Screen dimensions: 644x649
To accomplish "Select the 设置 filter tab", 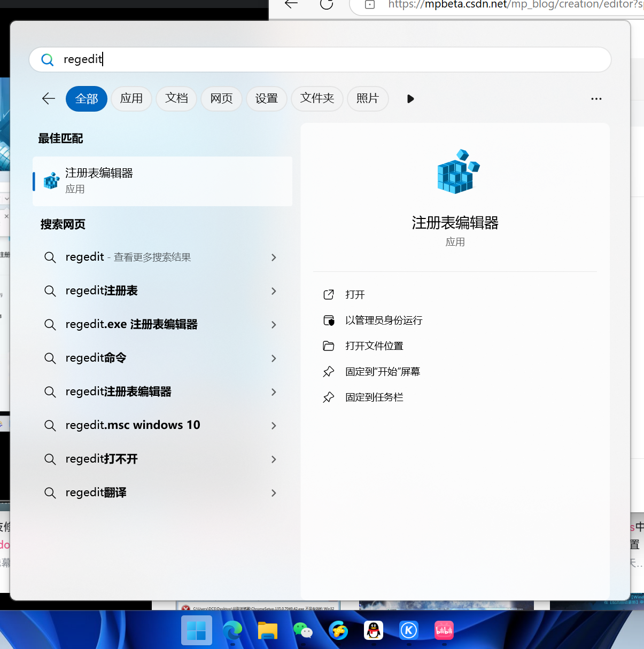I will 266,99.
